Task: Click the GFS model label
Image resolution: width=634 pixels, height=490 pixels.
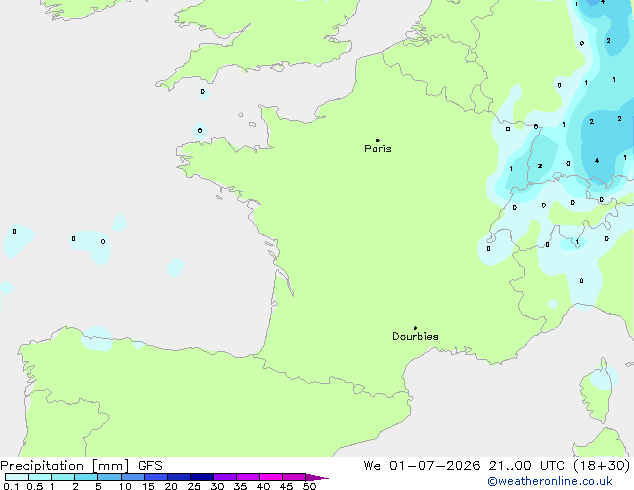Action: pos(150,466)
